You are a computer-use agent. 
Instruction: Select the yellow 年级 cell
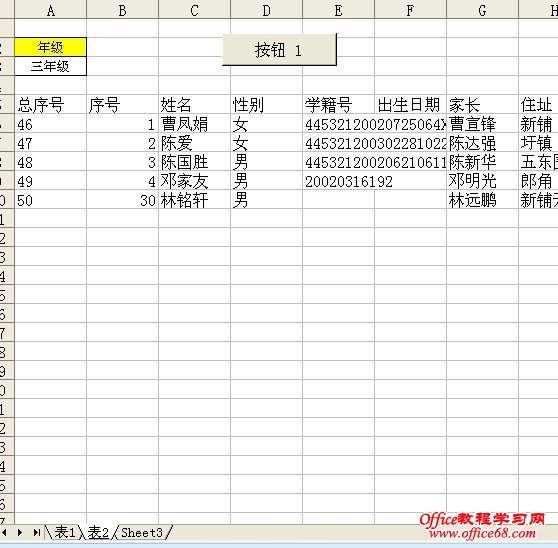51,47
